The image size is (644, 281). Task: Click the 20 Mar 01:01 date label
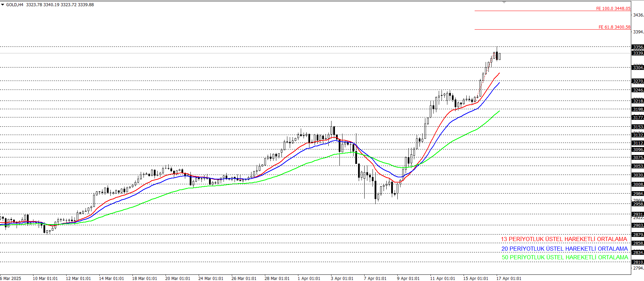pyautogui.click(x=178, y=278)
